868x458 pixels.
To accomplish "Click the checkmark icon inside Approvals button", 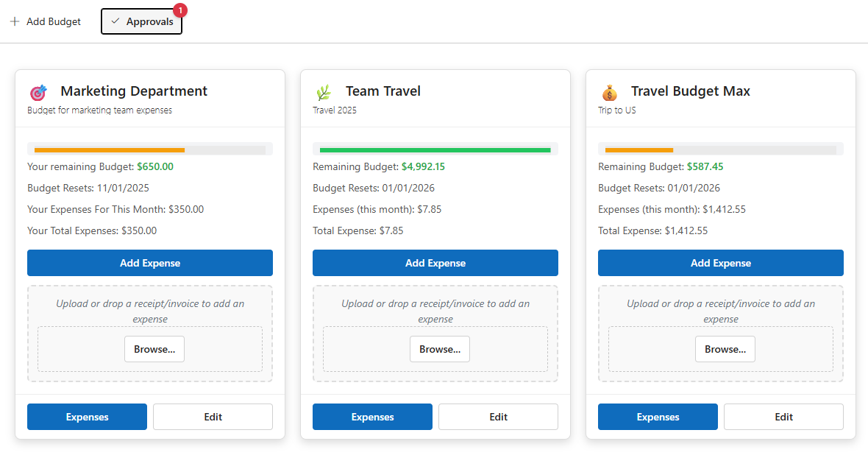I will 115,21.
